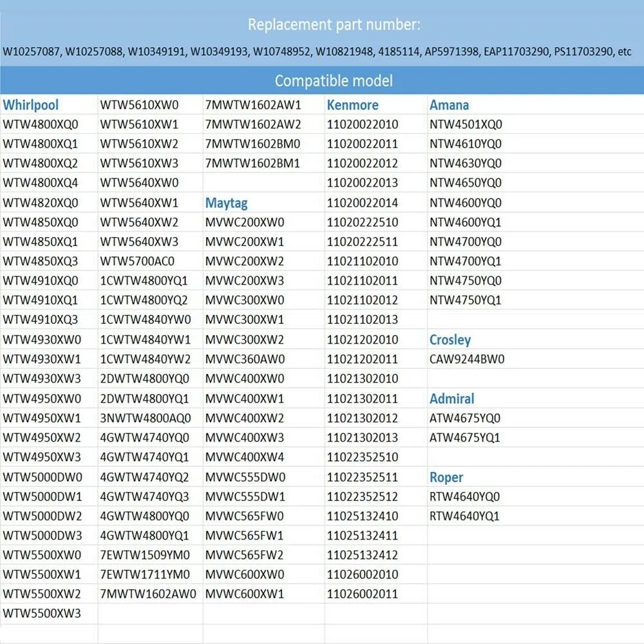Select the Maytag brand header cell
Screen dimensions: 644x644
(x=227, y=203)
